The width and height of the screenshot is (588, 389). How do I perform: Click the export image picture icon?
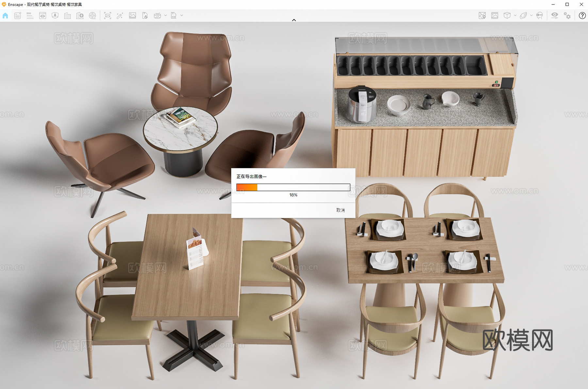pos(132,16)
